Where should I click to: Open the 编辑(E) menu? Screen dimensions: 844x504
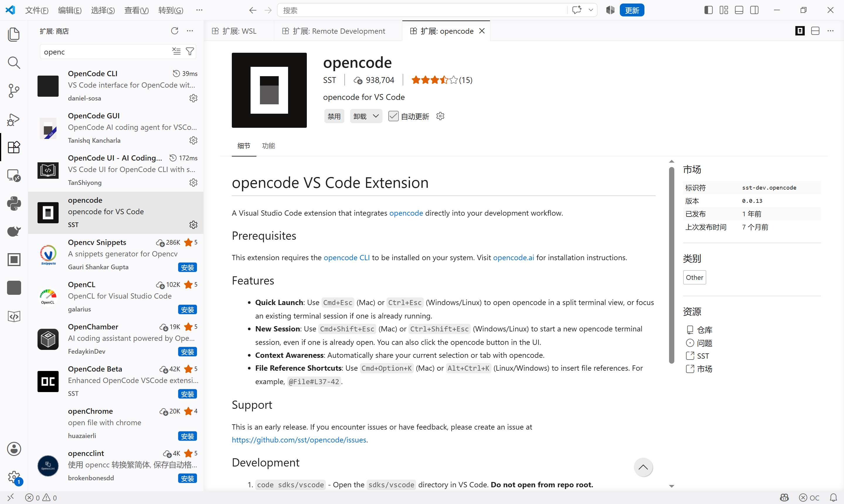click(70, 11)
